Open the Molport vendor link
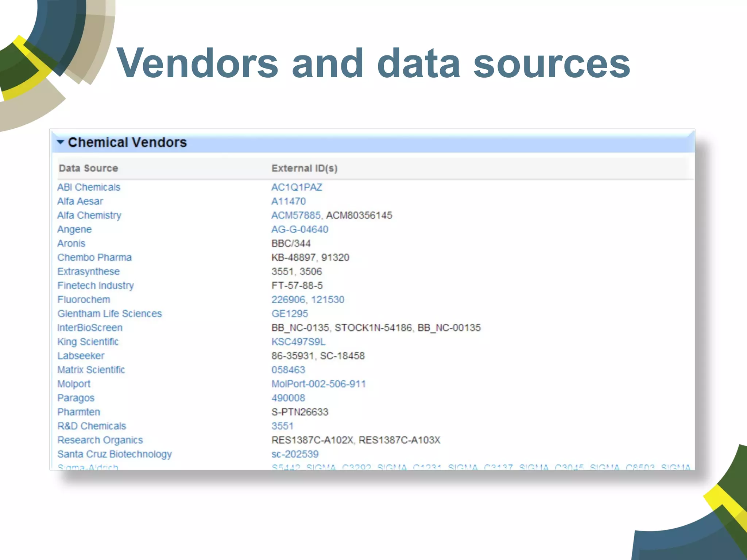This screenshot has height=560, width=747. [74, 384]
